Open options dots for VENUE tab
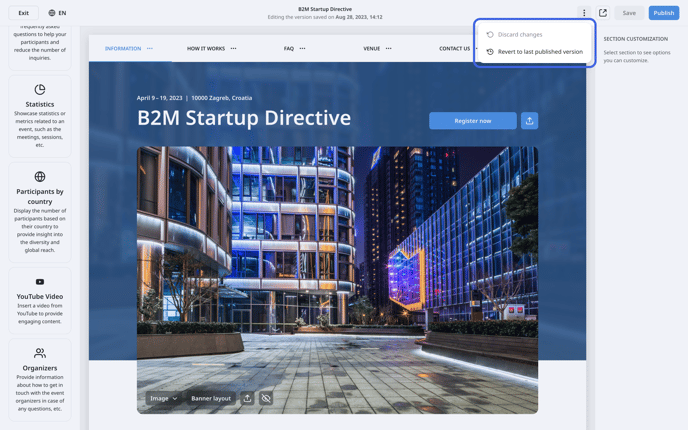This screenshot has height=430, width=688. (x=388, y=48)
